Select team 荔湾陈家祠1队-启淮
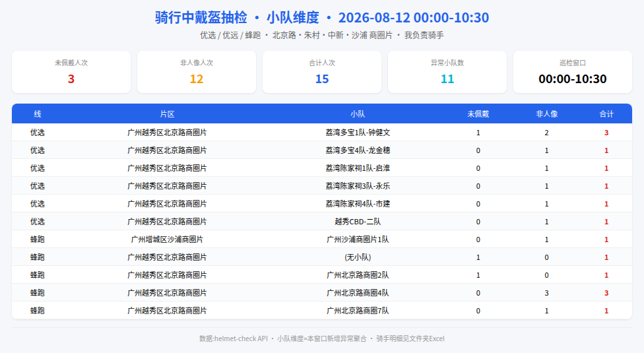 point(358,168)
